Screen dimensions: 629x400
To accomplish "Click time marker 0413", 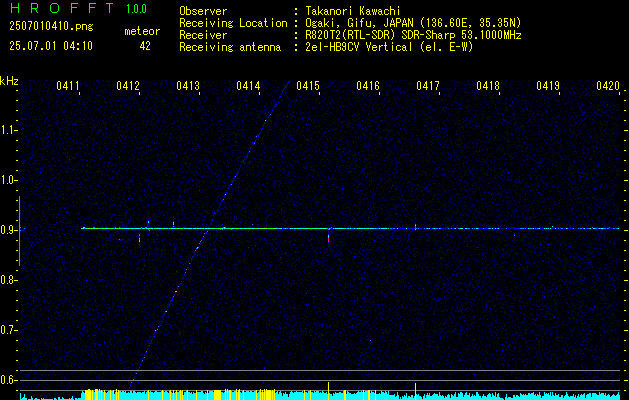I will click(188, 86).
